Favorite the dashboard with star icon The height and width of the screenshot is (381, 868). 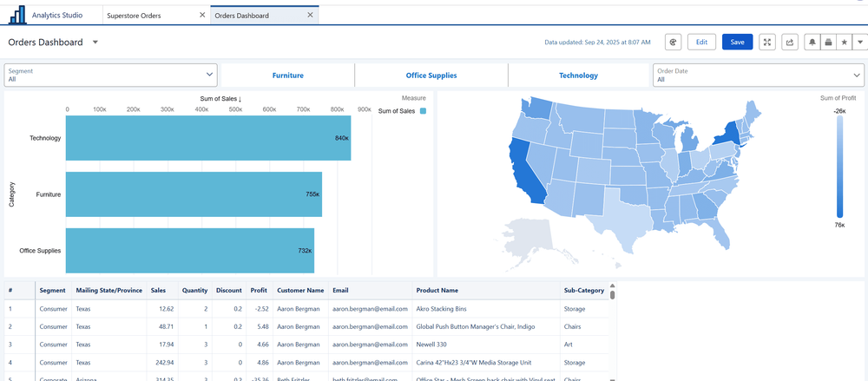844,42
